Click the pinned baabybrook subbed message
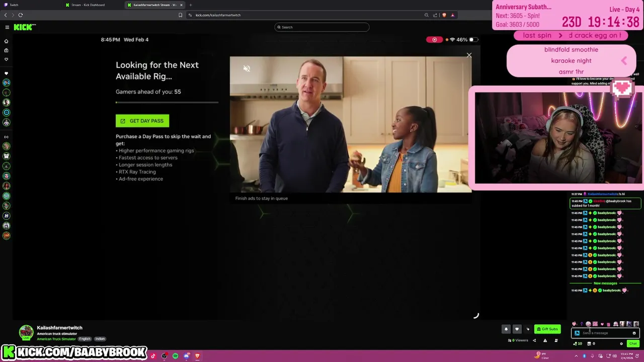The image size is (644, 362). (605, 203)
